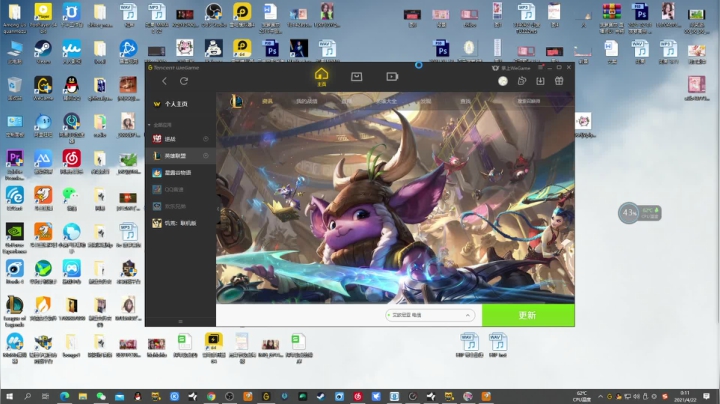Open the 英雄大全 tab
Viewport: 720px width, 404px height.
[386, 101]
